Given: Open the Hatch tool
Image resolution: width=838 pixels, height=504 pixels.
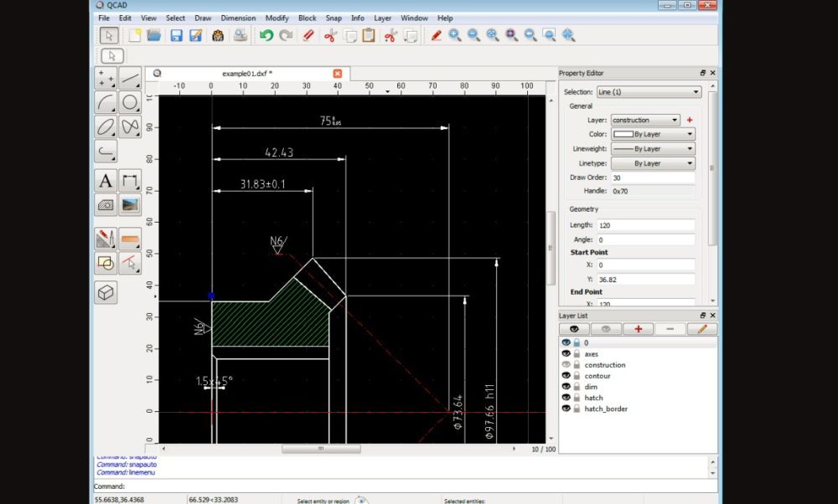Looking at the screenshot, I should click(106, 204).
